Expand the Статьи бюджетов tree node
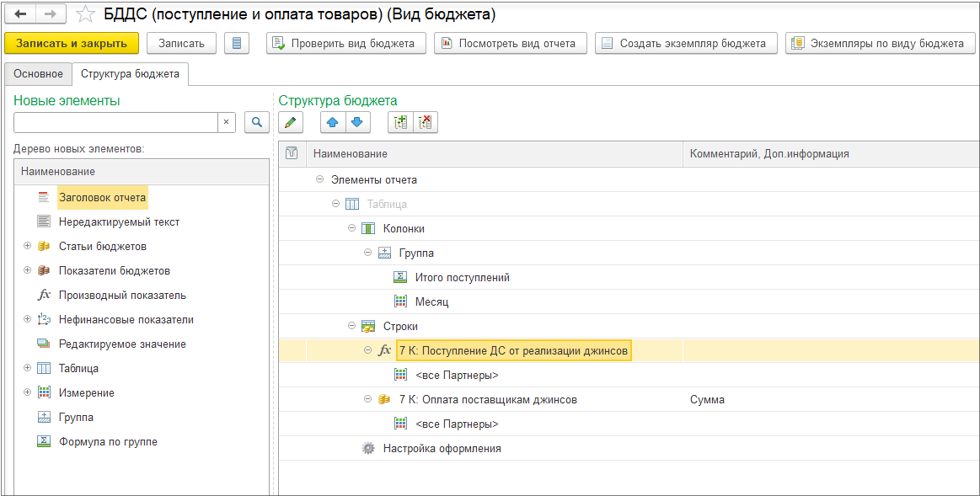 pyautogui.click(x=28, y=247)
